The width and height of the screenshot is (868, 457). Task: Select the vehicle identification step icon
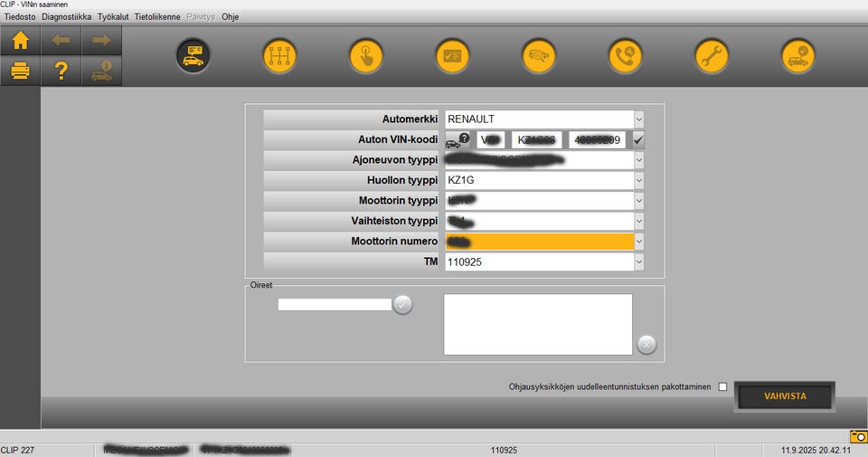(193, 56)
